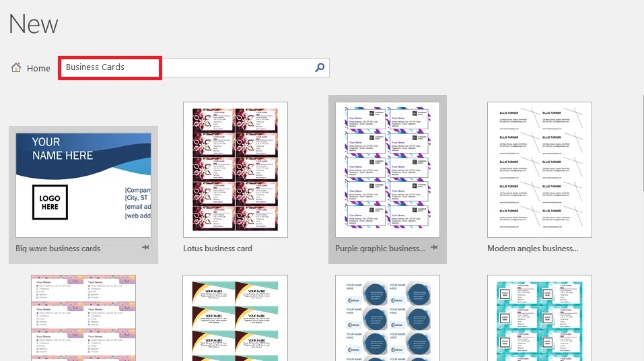
Task: Select the 'Purple graphic business...' label
Action: (380, 249)
